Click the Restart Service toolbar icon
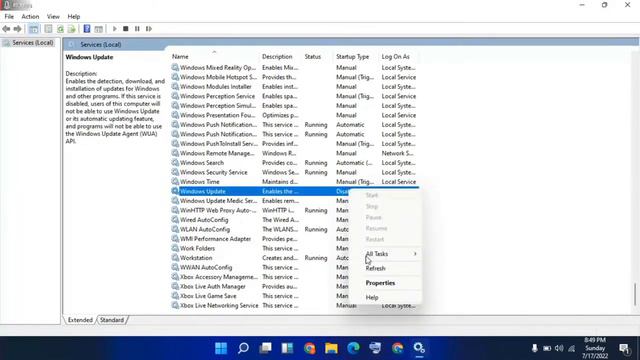 (149, 29)
